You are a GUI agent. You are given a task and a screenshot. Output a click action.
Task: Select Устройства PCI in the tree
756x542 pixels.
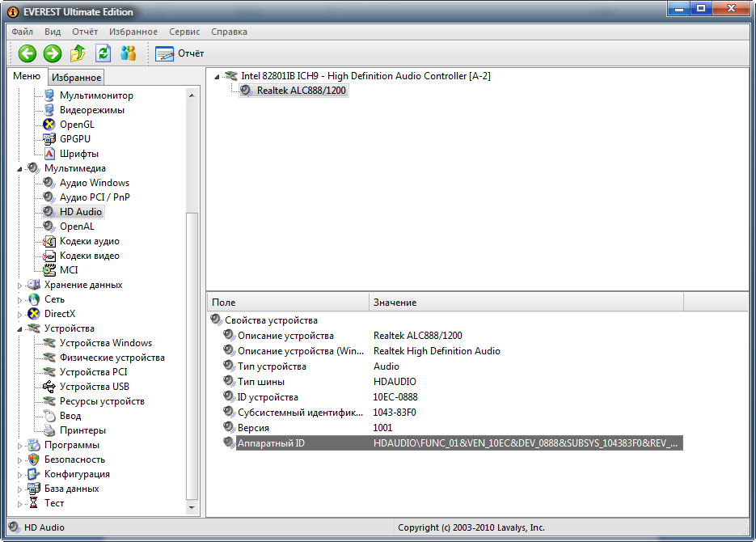point(94,372)
